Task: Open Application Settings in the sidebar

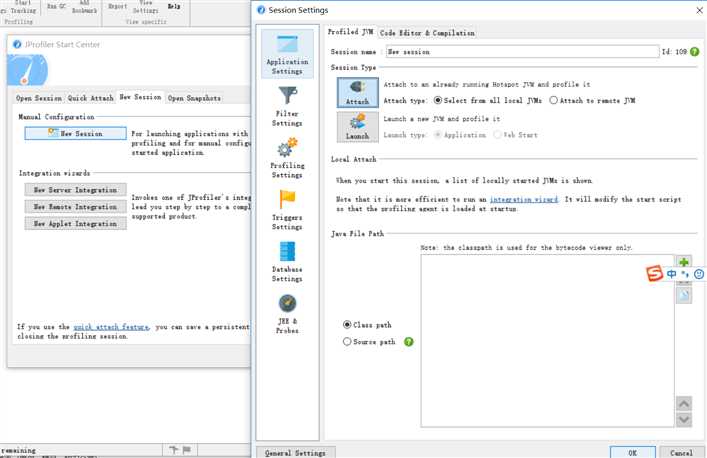Action: pos(287,55)
